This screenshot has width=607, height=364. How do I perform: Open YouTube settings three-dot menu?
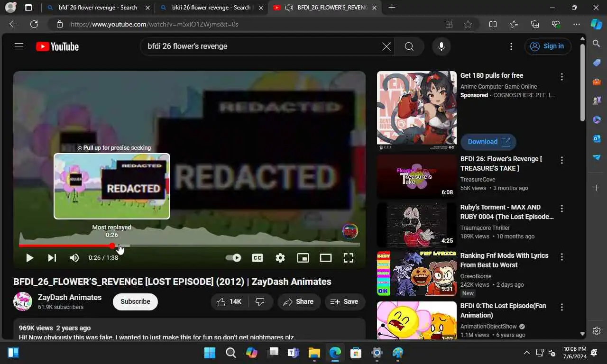coord(511,46)
